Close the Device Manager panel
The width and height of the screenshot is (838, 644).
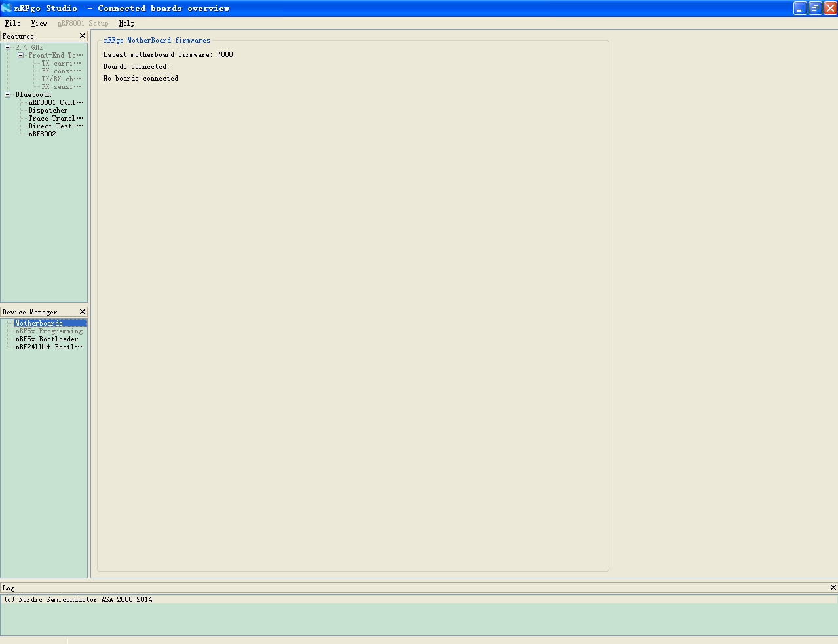(x=83, y=312)
